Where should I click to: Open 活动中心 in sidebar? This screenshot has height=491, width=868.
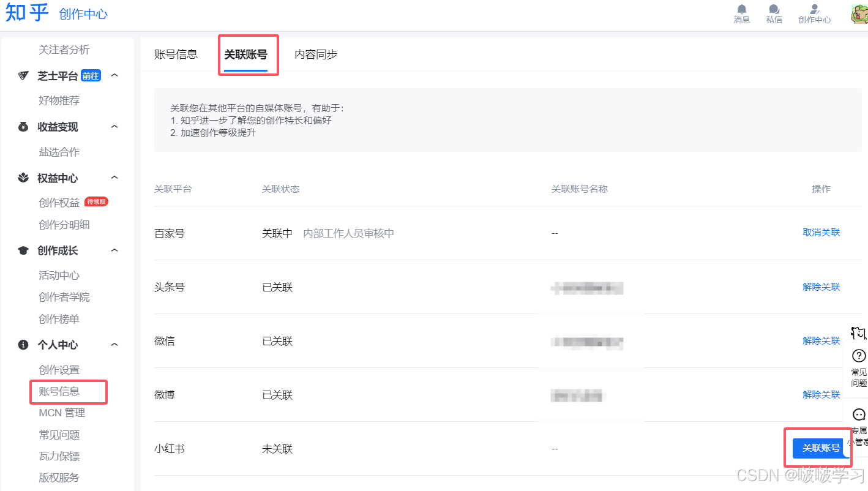coord(59,275)
